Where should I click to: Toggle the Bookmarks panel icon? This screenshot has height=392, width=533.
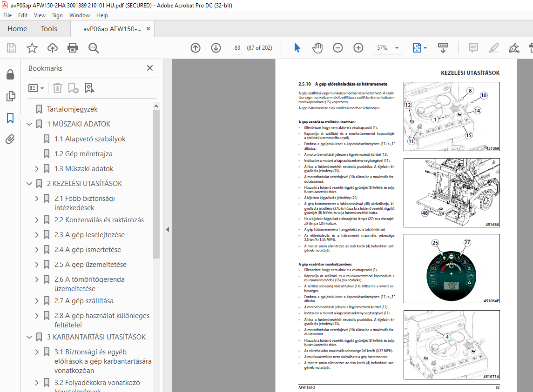(x=10, y=118)
